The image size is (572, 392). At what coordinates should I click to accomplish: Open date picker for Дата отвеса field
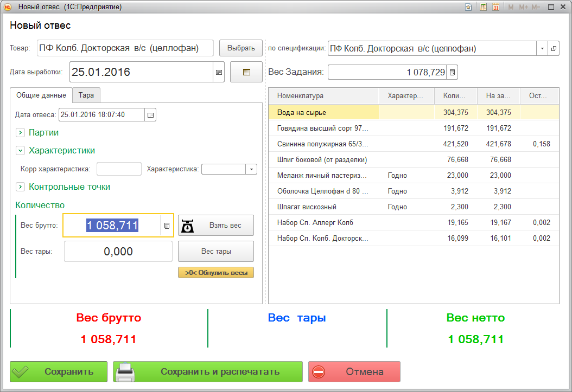(150, 115)
